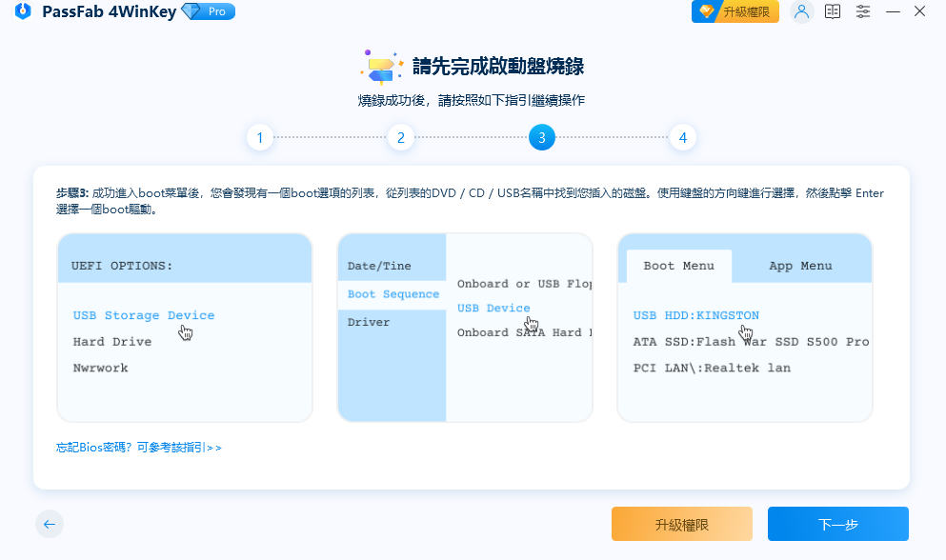Click the signpost illustration beside heading
946x560 pixels.
click(x=382, y=67)
